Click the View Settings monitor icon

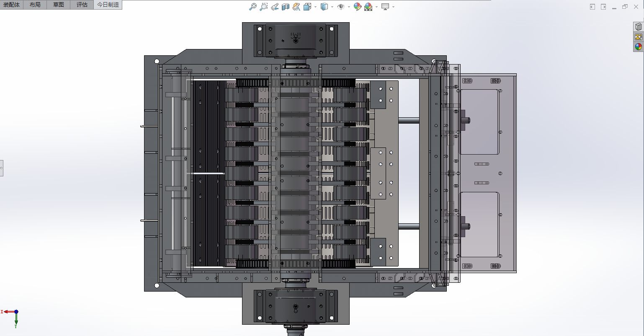point(385,7)
